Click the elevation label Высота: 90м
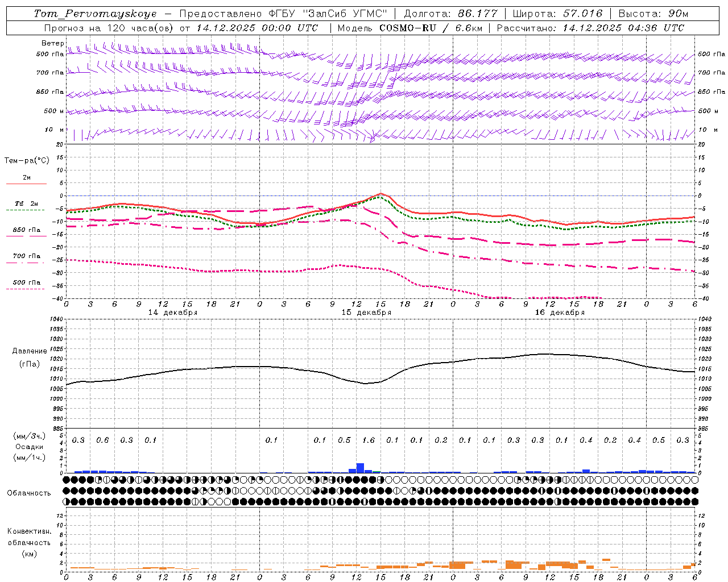The image size is (728, 582). pos(653,14)
